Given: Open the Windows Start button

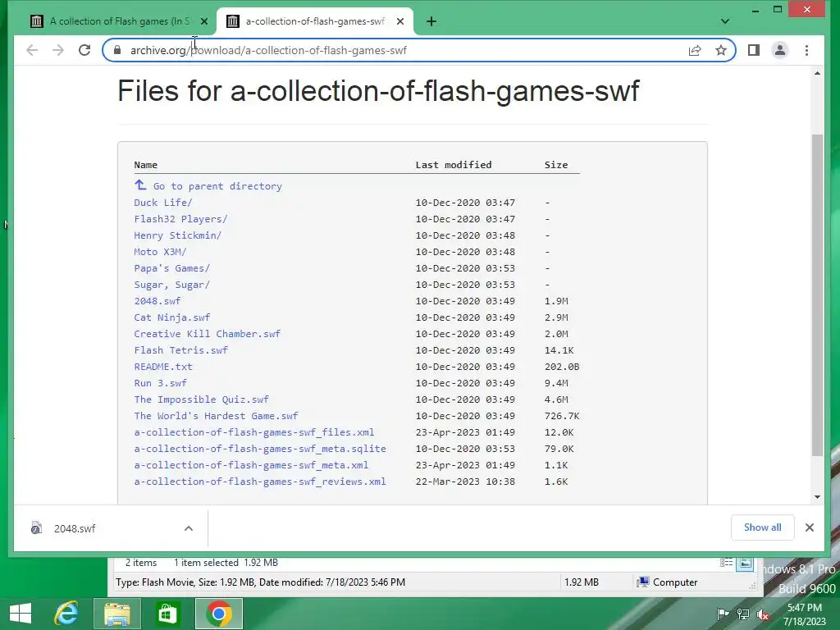Looking at the screenshot, I should pyautogui.click(x=21, y=614).
